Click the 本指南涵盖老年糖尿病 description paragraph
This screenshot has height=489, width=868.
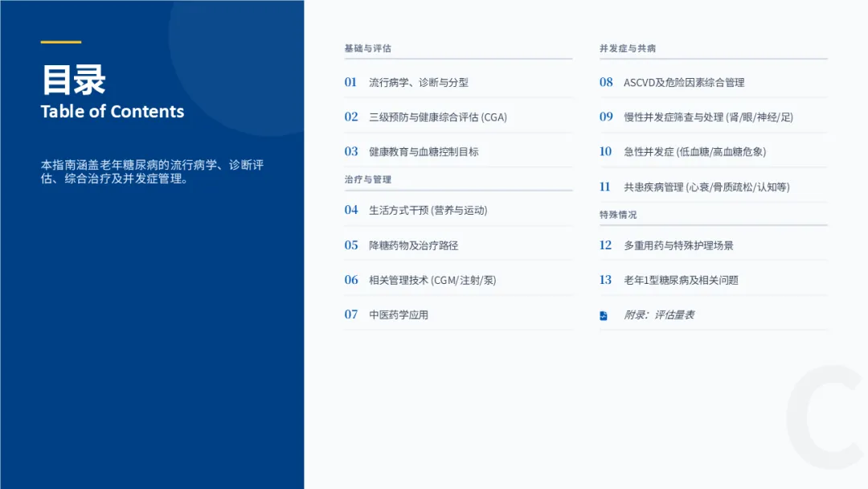pos(152,171)
